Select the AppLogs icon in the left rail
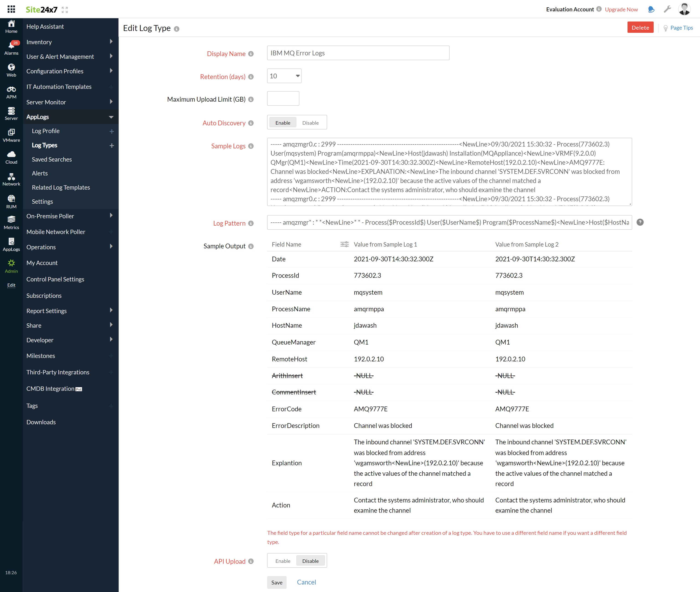Viewport: 700px width, 592px height. [x=11, y=244]
